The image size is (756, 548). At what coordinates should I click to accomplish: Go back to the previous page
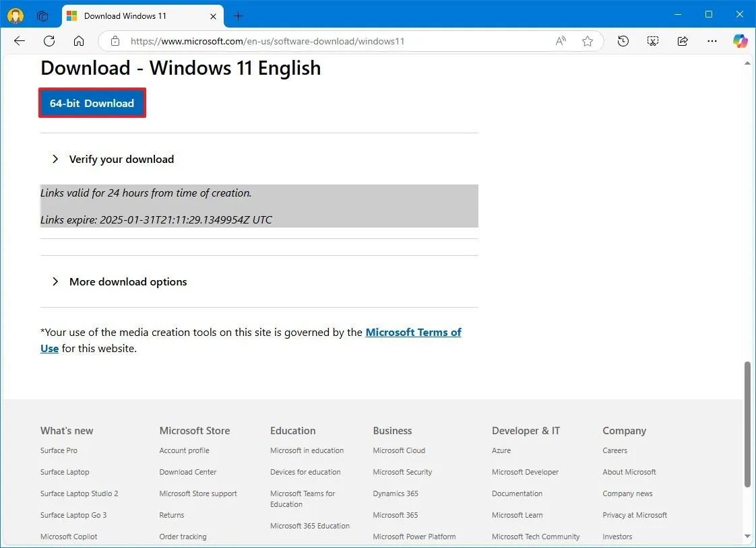19,41
